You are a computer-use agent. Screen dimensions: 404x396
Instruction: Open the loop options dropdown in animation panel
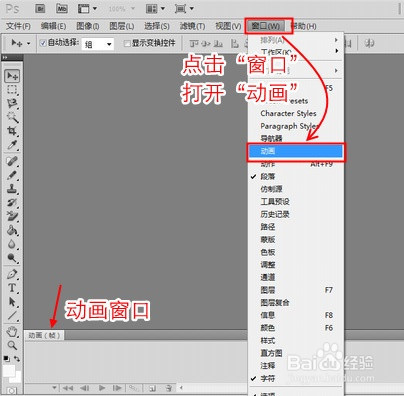coord(54,388)
